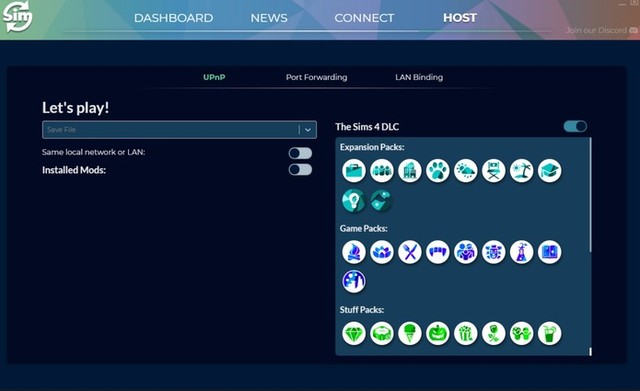Select the lotus flower Spa Day icon
This screenshot has width=640, height=391.
tap(382, 252)
